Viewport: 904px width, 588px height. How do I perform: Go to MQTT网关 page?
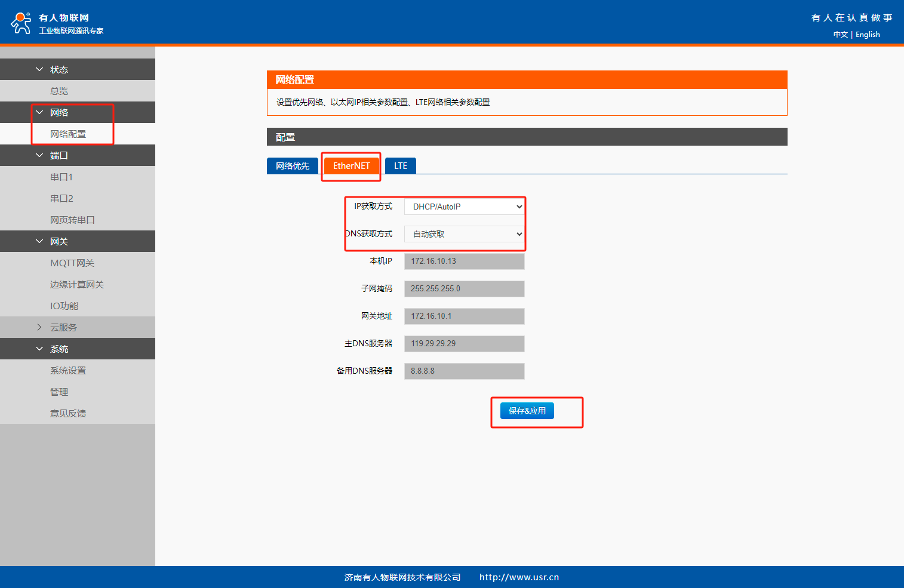pyautogui.click(x=72, y=263)
